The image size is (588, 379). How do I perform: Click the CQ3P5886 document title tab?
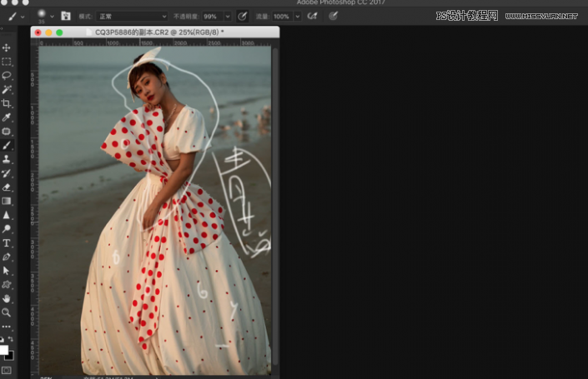tap(158, 32)
